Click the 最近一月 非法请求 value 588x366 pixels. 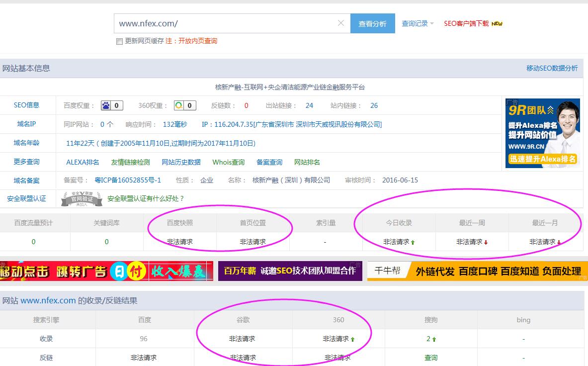pos(542,242)
